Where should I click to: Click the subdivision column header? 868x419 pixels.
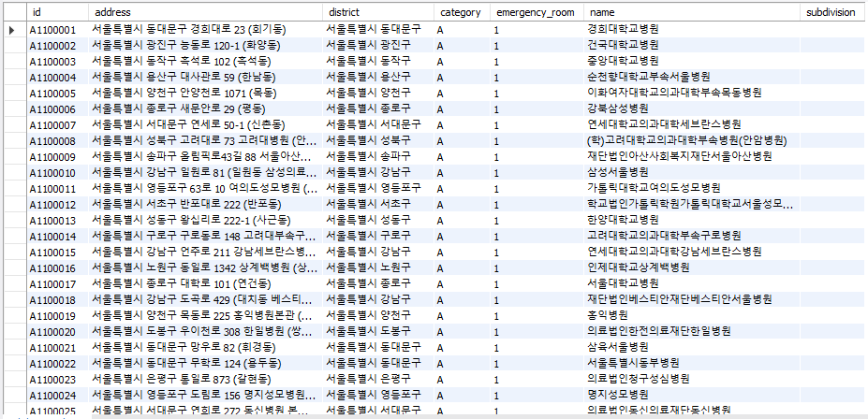tap(833, 12)
